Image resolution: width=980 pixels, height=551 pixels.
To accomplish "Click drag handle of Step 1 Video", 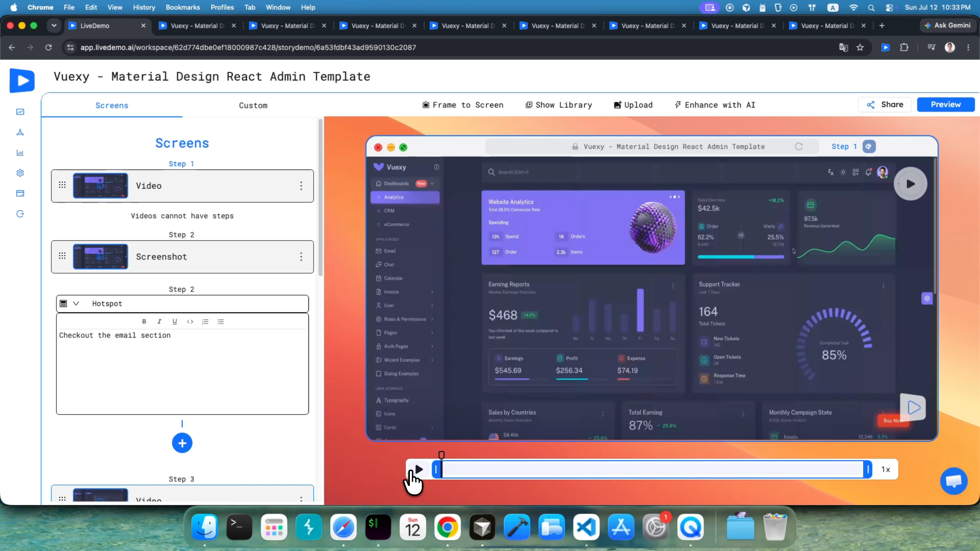I will coord(62,185).
